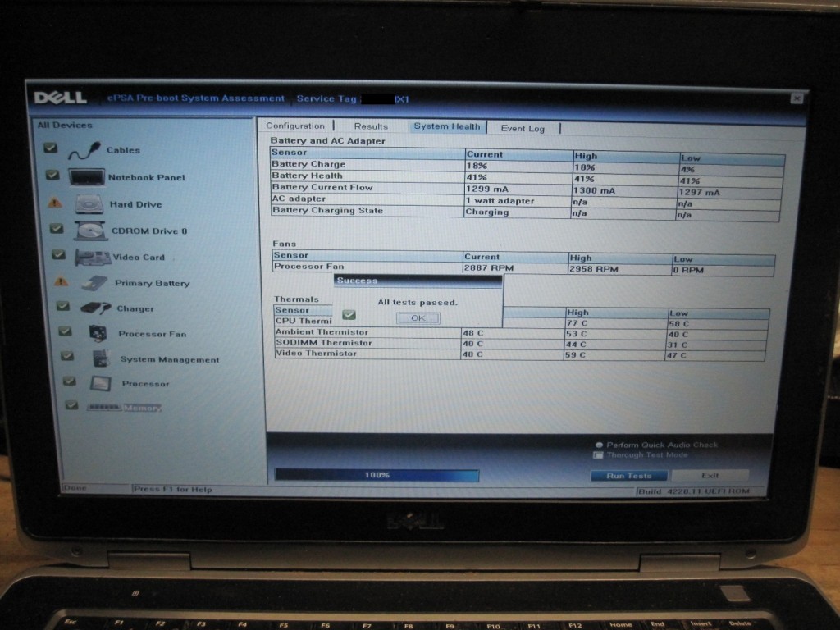Open the Results tab
The height and width of the screenshot is (630, 840).
pos(371,126)
